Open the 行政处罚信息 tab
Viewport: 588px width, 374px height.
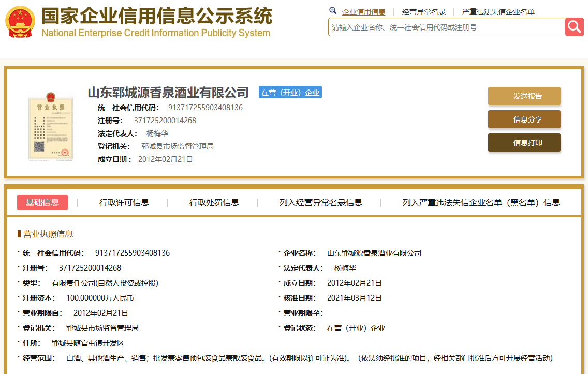click(x=214, y=202)
